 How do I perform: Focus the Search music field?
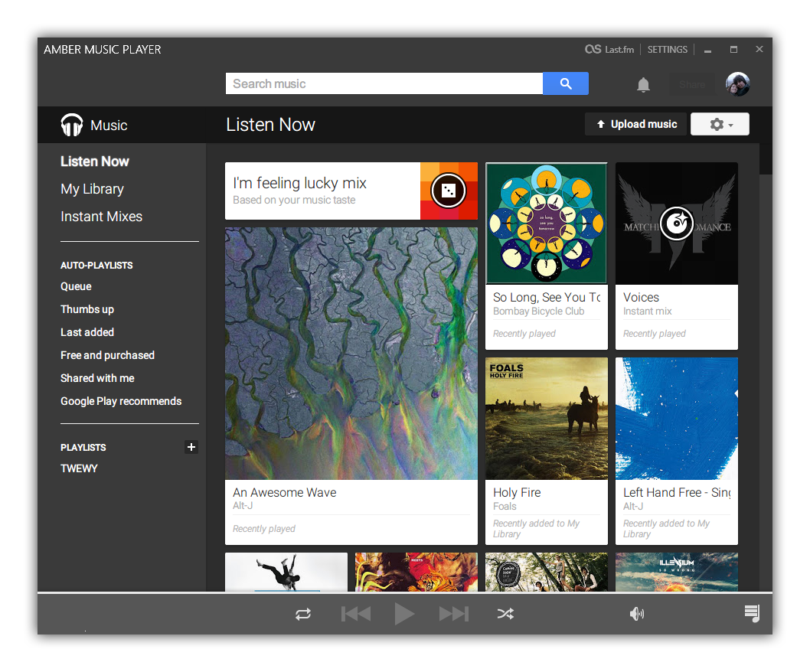[384, 83]
